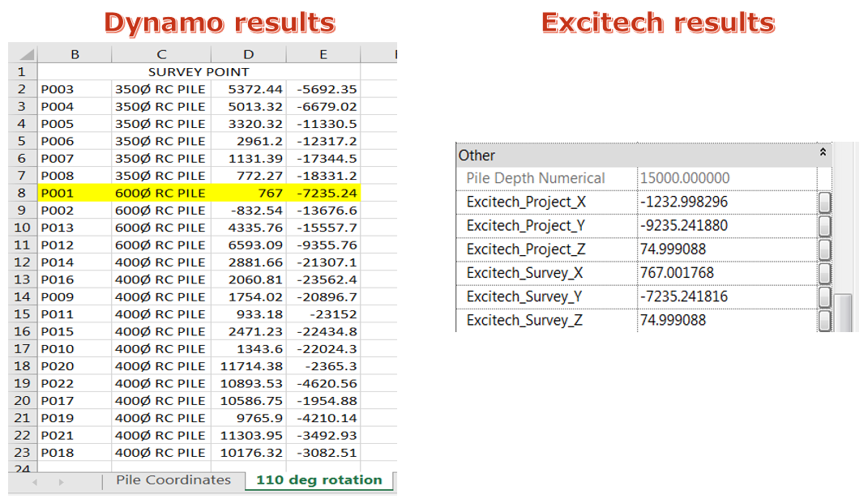Select cell with value -9355.76

[323, 245]
